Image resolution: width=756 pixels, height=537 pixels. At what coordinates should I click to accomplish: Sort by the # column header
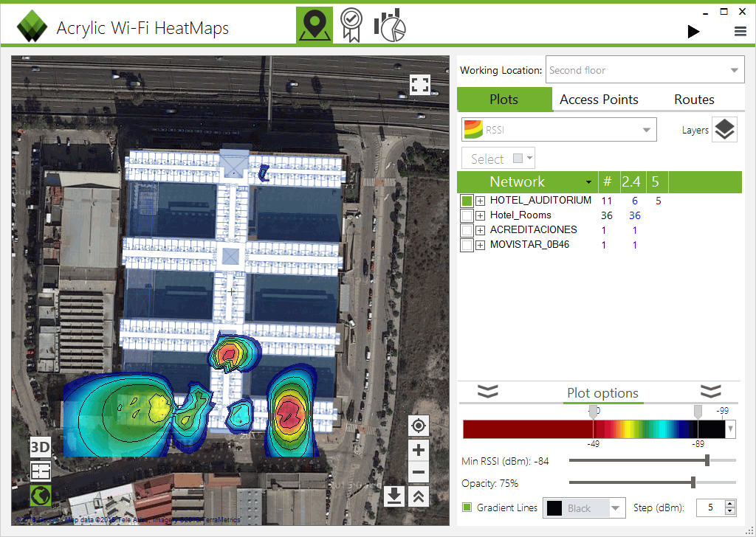point(608,182)
